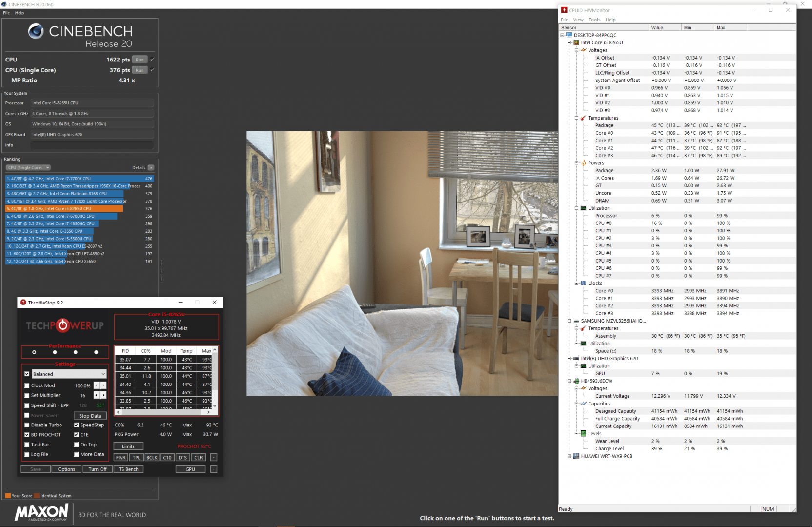The image size is (812, 527).
Task: Click the Clocks icon in HWMonitor
Action: [583, 283]
